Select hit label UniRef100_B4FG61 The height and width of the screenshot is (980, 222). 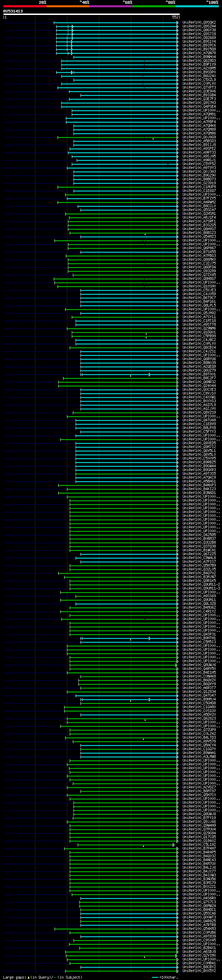[199, 302]
